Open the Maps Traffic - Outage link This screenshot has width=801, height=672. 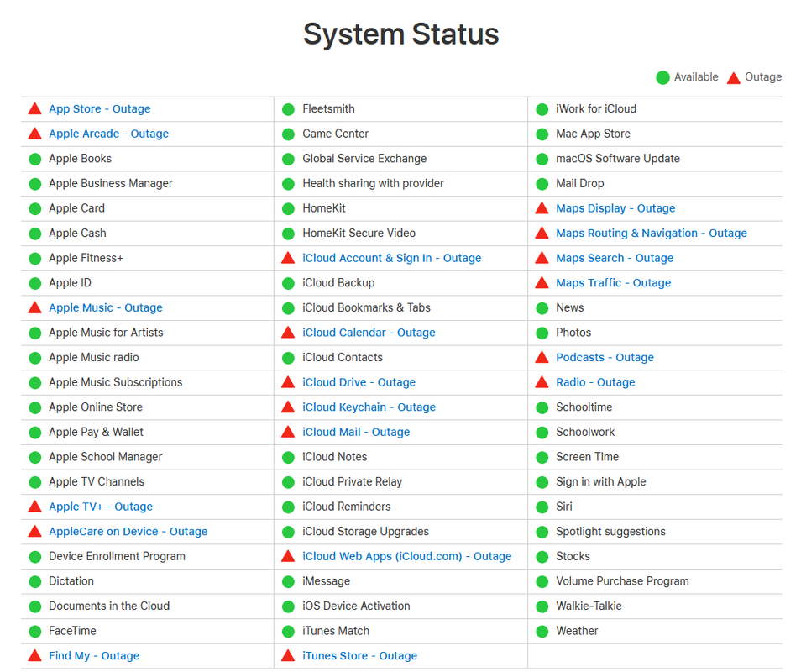point(614,283)
